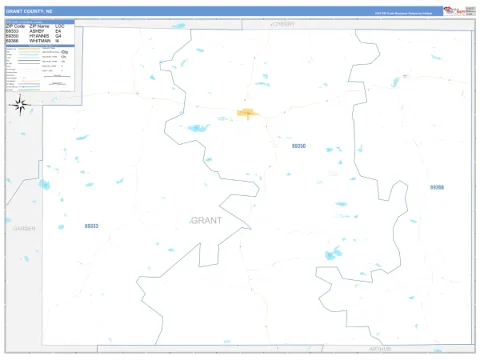
Task: Click the orange Hyannis city area
Action: click(247, 113)
